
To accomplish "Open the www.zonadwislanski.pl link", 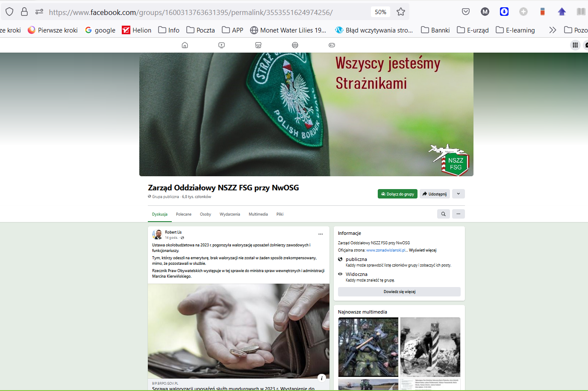I will click(x=386, y=250).
